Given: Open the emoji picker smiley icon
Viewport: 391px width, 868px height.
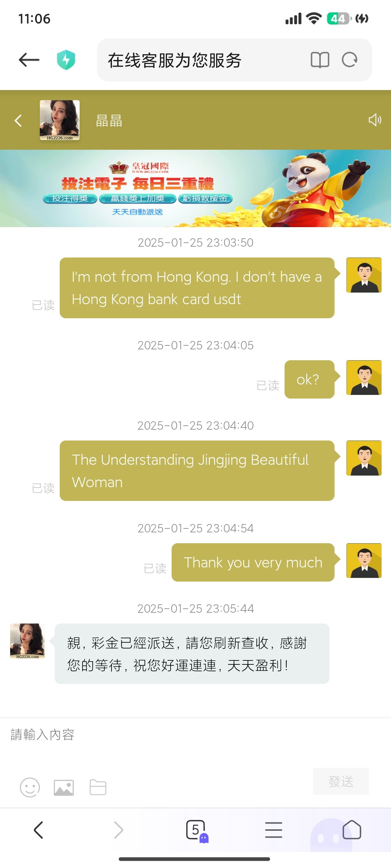Looking at the screenshot, I should (30, 787).
